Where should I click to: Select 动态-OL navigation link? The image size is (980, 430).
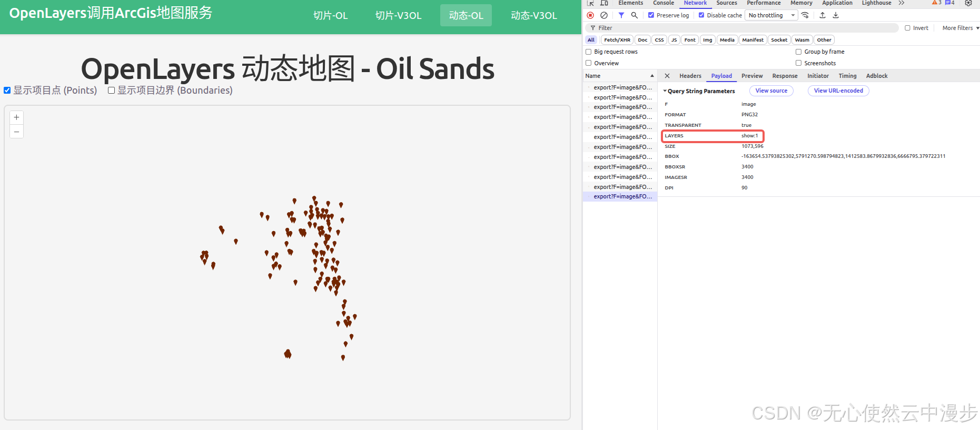pos(466,15)
